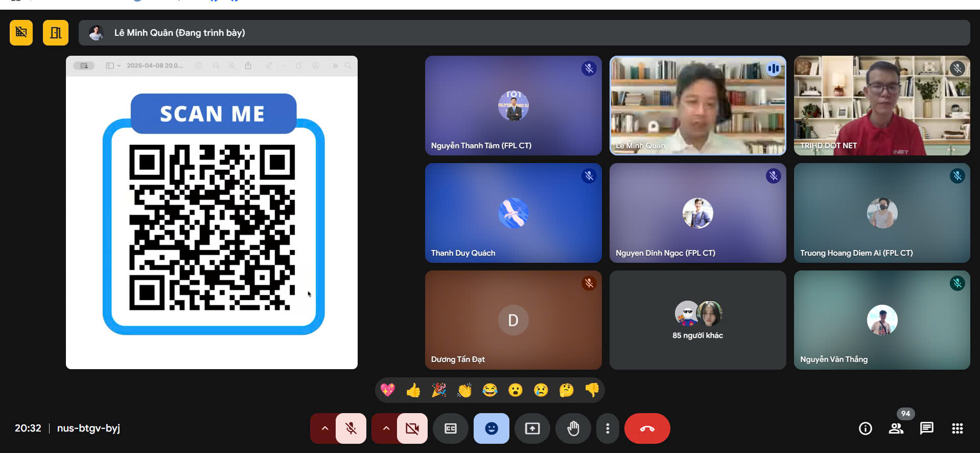This screenshot has width=980, height=453.
Task: Send the surprised face reaction
Action: (x=516, y=391)
